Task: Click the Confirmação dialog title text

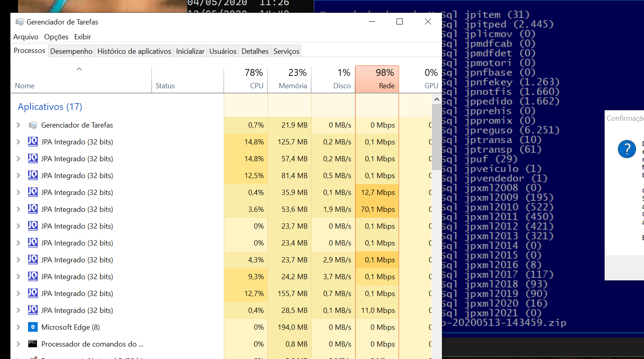Action: pyautogui.click(x=625, y=118)
